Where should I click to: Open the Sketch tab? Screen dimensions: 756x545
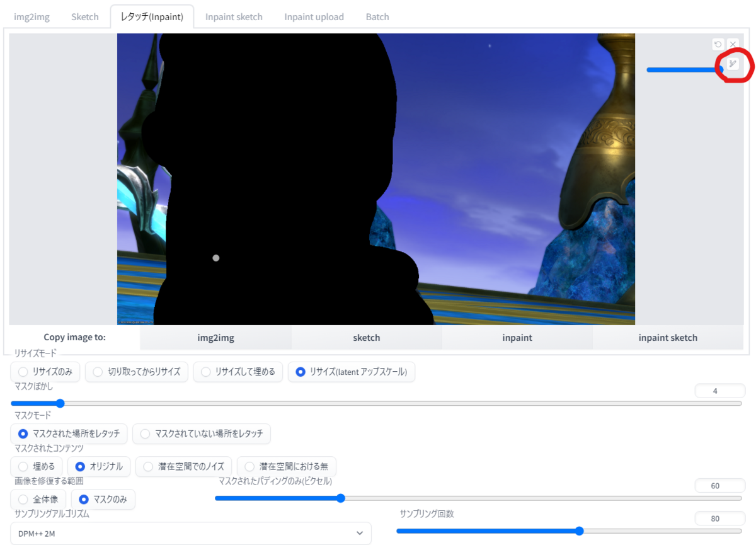85,17
